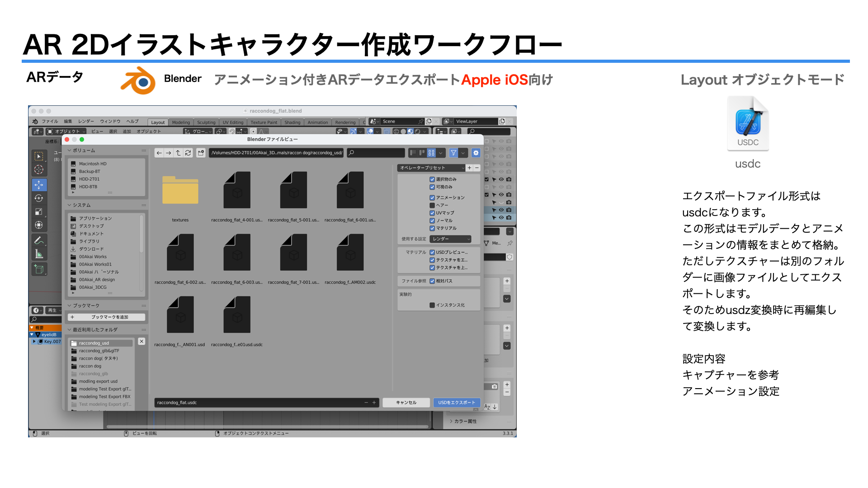Enable the インスタンス化 checkbox
The height and width of the screenshot is (488, 868).
click(x=432, y=305)
